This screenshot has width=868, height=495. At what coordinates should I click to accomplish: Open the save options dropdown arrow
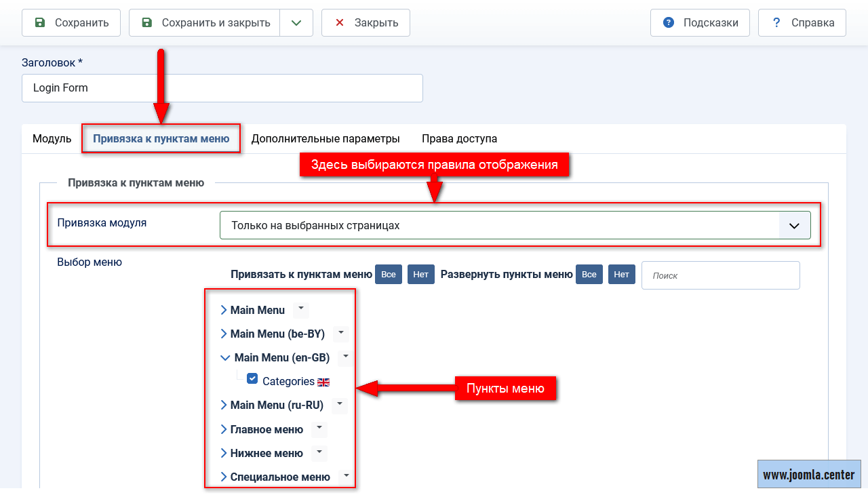coord(296,22)
